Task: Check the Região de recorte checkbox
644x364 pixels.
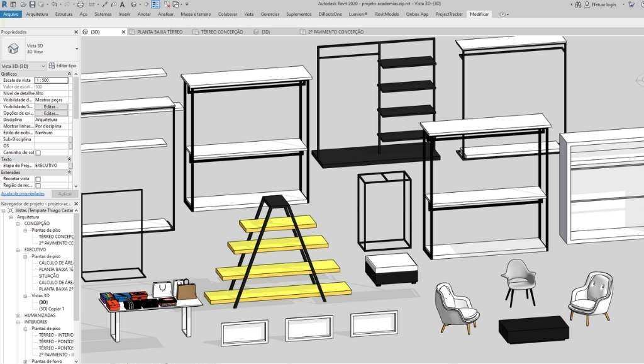Action: tap(38, 186)
